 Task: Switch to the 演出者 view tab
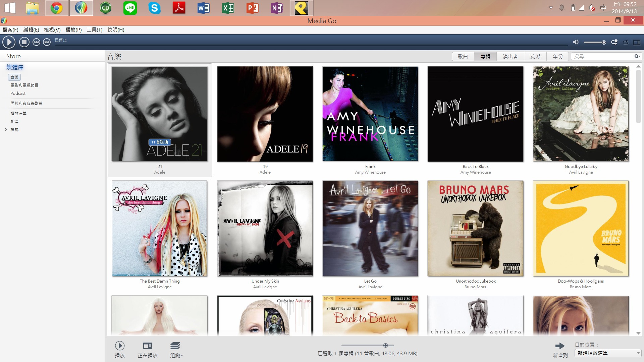pos(510,57)
